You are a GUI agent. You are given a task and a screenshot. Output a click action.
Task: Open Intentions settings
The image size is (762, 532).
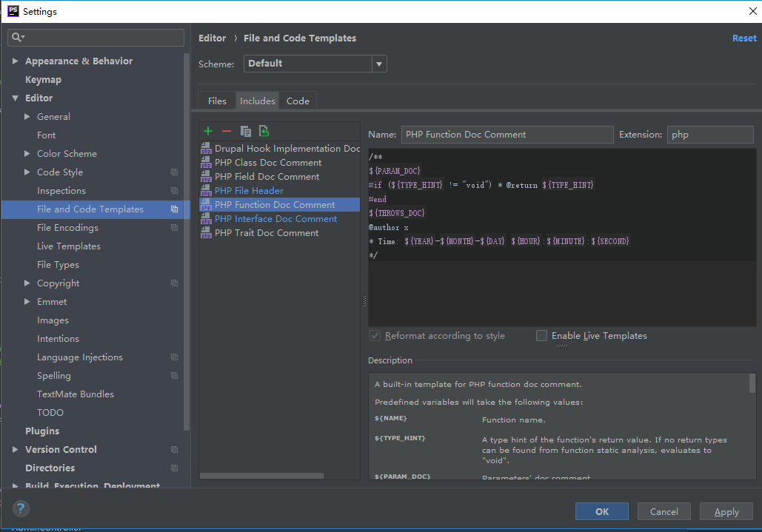coord(58,339)
